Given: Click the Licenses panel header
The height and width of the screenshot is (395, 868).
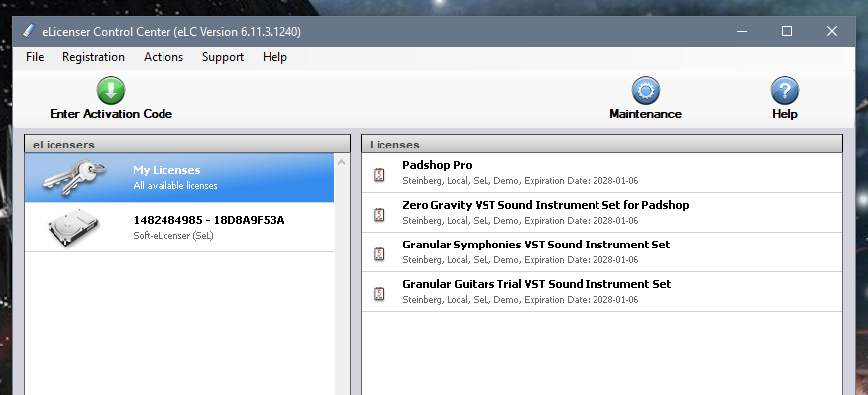Looking at the screenshot, I should tap(601, 145).
